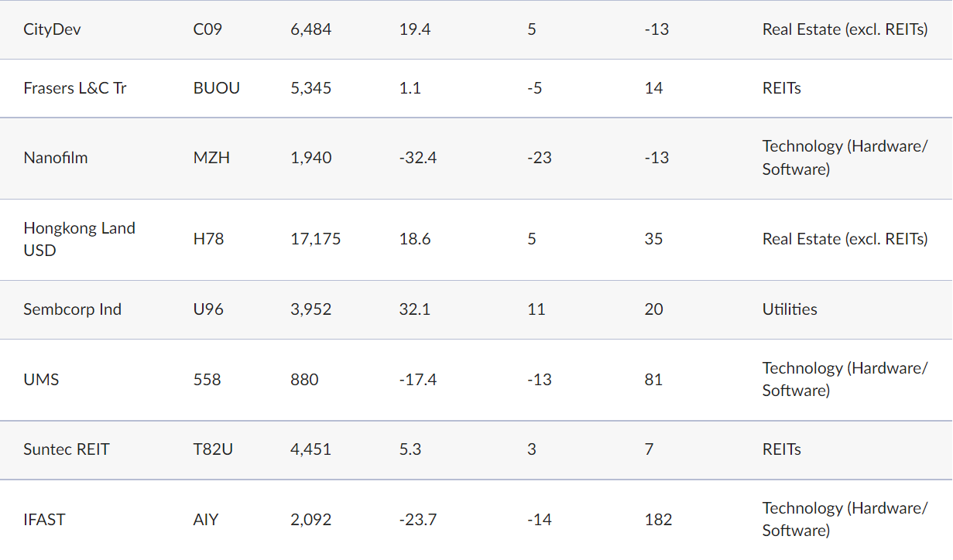Click REITs sector in Suntec REIT row
953x560 pixels.
pos(782,449)
